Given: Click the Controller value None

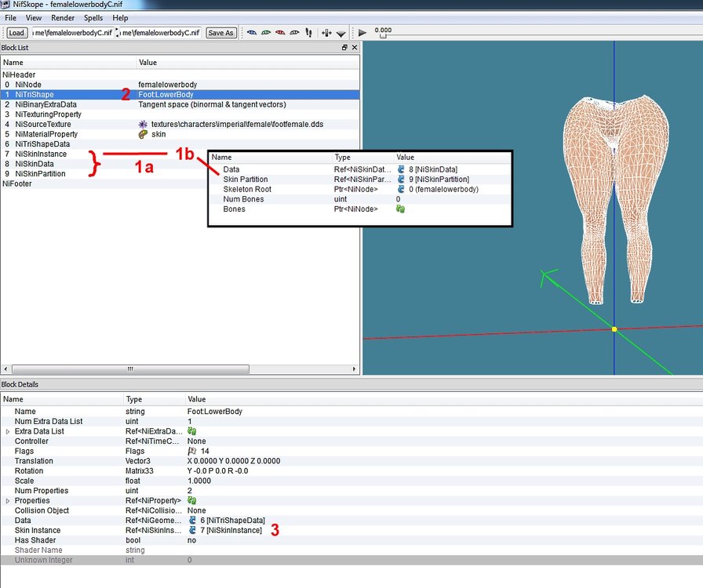Looking at the screenshot, I should click(196, 441).
